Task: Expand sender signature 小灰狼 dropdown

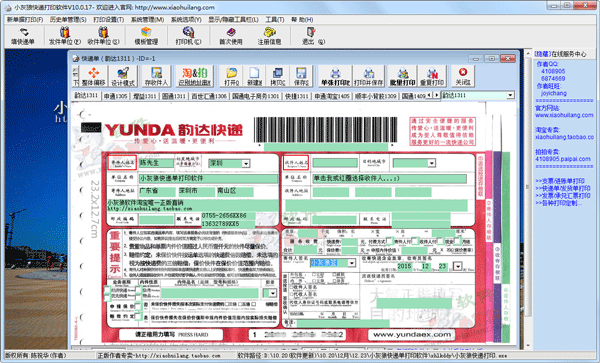Action: [x=351, y=263]
